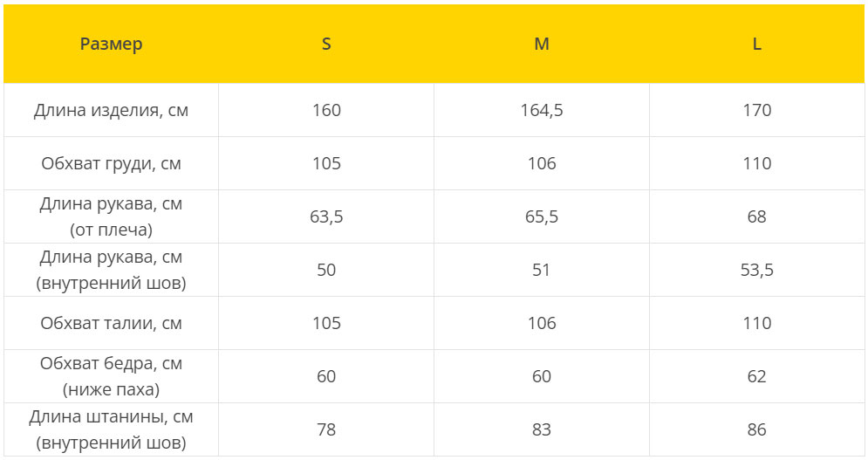Image resolution: width=868 pixels, height=460 pixels.
Task: Click Обхват талии value 106 for M
Action: (542, 323)
